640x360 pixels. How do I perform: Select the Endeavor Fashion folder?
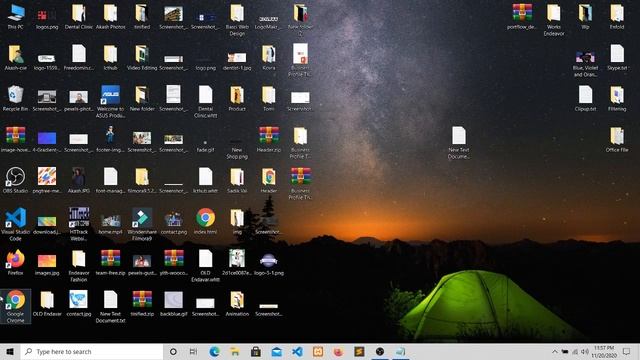point(79,265)
